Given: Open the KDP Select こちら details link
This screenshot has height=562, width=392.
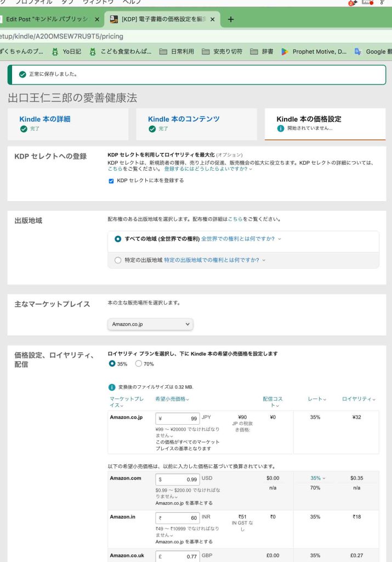Looking at the screenshot, I should coord(115,169).
